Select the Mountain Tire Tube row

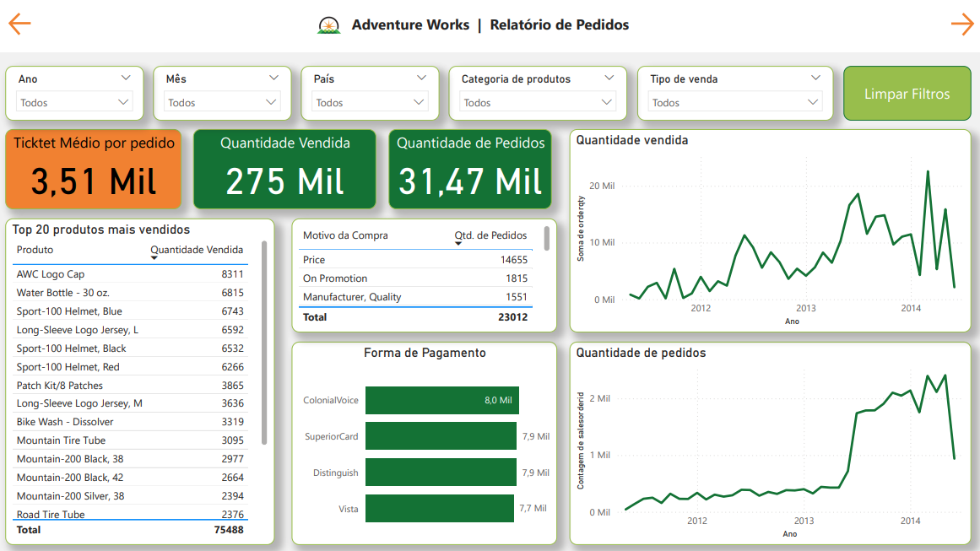[130, 440]
